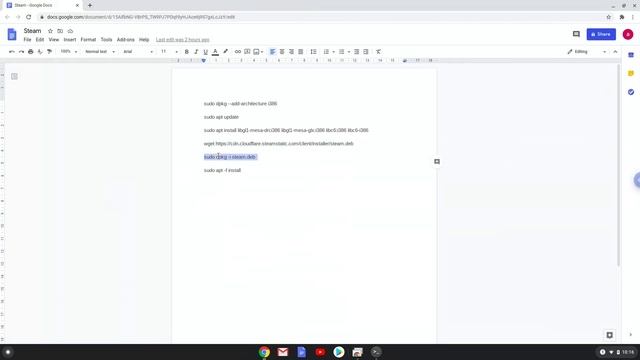
Task: Open the text color picker
Action: pyautogui.click(x=215, y=52)
